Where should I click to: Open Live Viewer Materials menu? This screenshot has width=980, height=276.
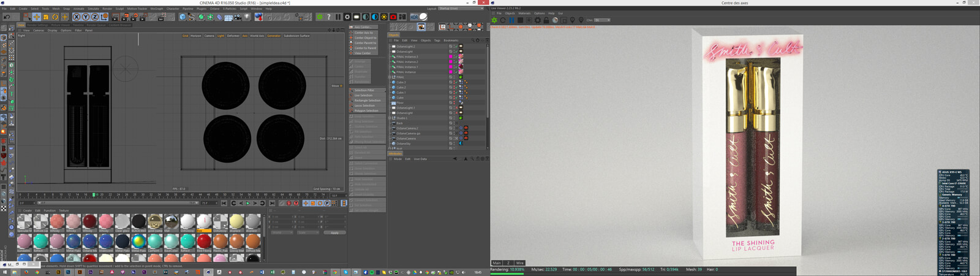pos(524,13)
